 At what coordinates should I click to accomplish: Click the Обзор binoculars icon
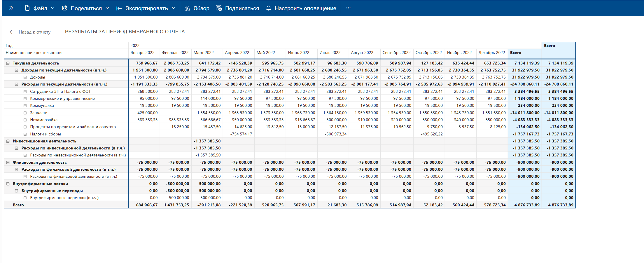click(187, 8)
